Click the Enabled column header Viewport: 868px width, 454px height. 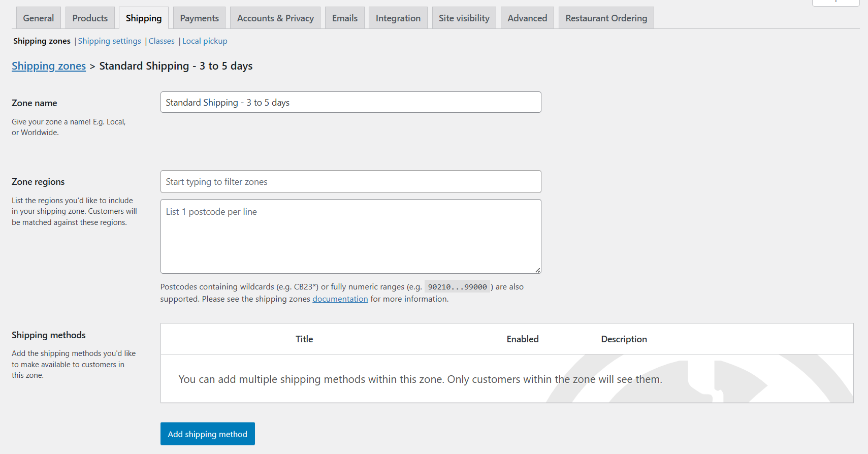point(523,339)
